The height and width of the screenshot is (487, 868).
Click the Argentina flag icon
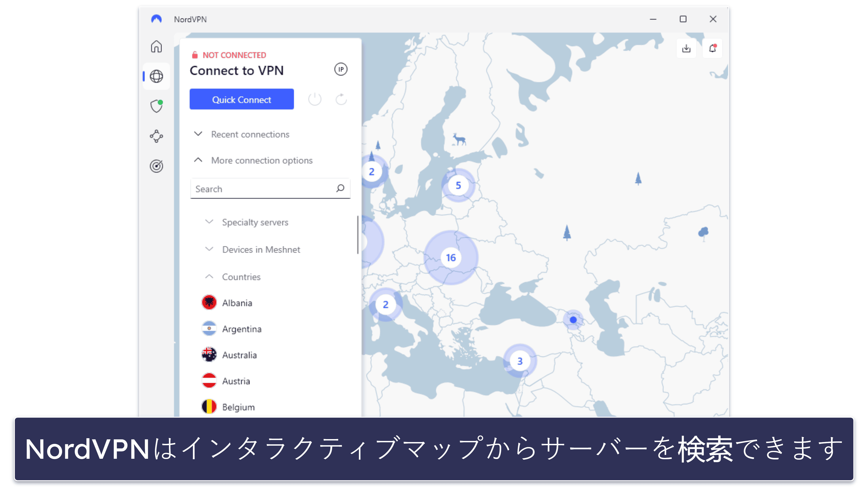point(209,328)
